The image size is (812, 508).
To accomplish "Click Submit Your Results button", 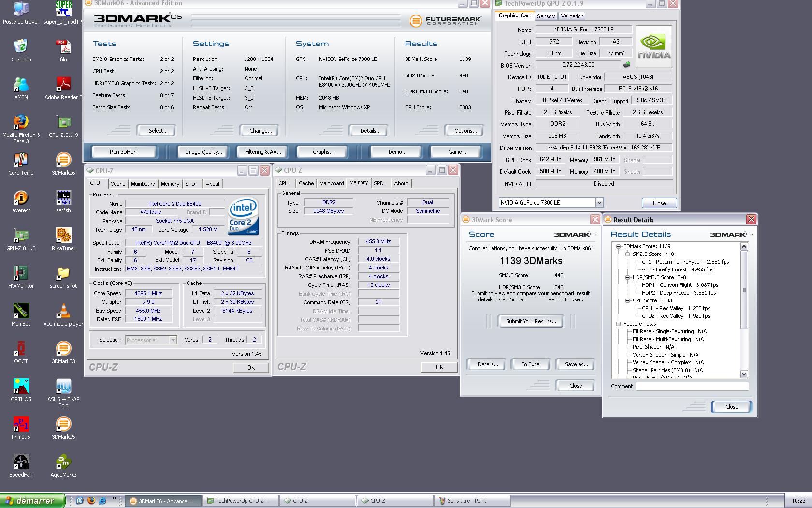I will click(x=531, y=321).
